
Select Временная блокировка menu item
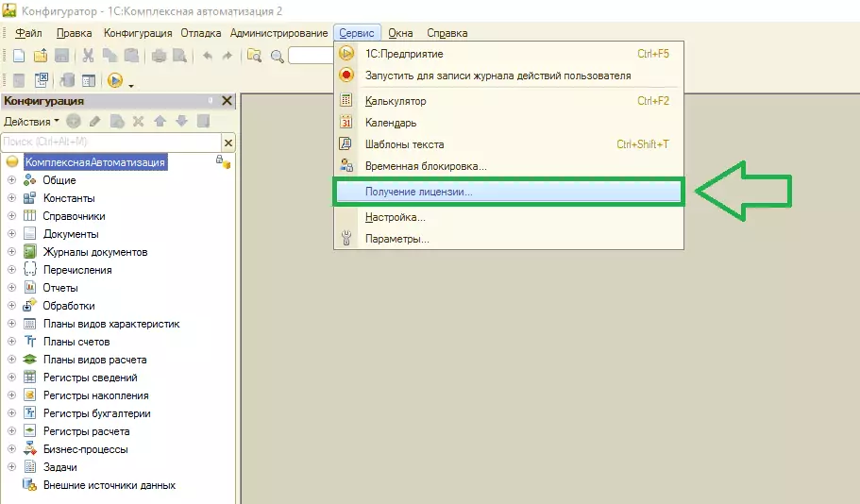point(426,166)
